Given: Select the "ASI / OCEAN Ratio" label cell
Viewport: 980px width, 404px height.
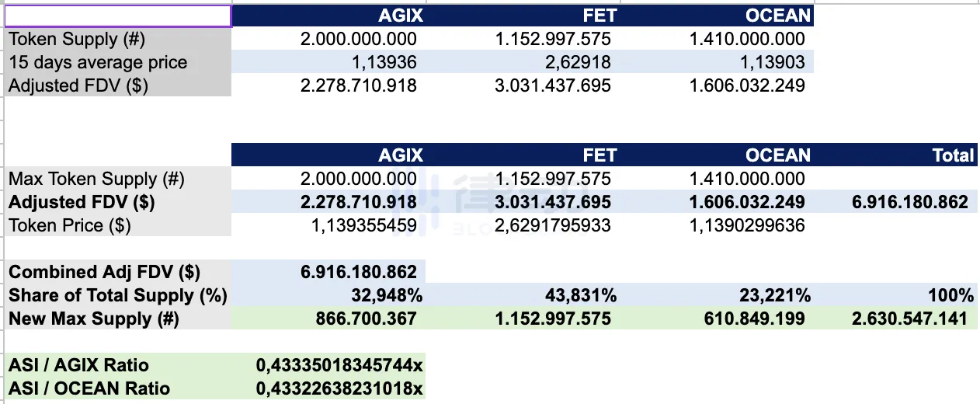Looking at the screenshot, I should point(89,388).
